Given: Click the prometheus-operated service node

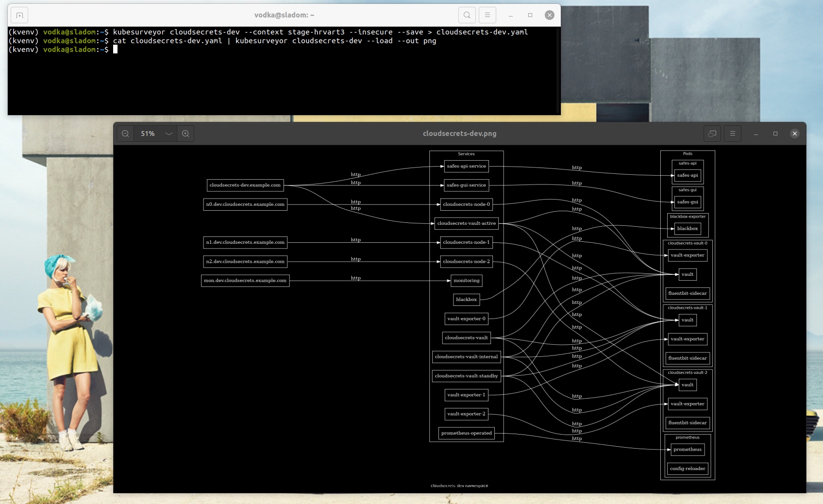Looking at the screenshot, I should (x=466, y=433).
